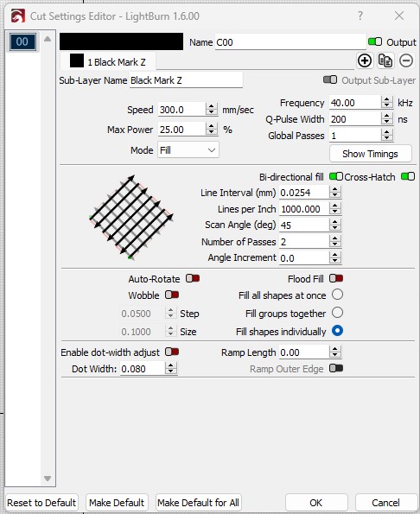Select Fill groups together option
This screenshot has width=420, height=514.
point(337,313)
